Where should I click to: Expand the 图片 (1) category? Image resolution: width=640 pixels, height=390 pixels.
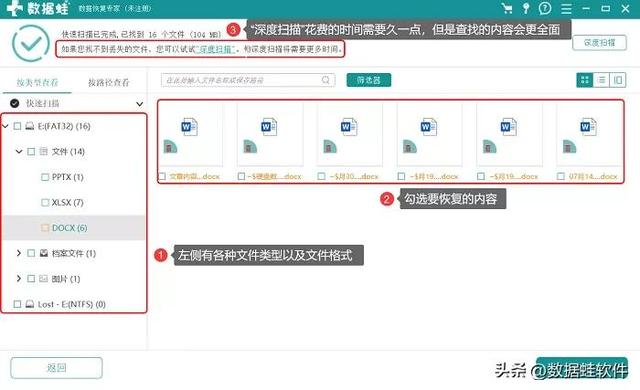(18, 279)
